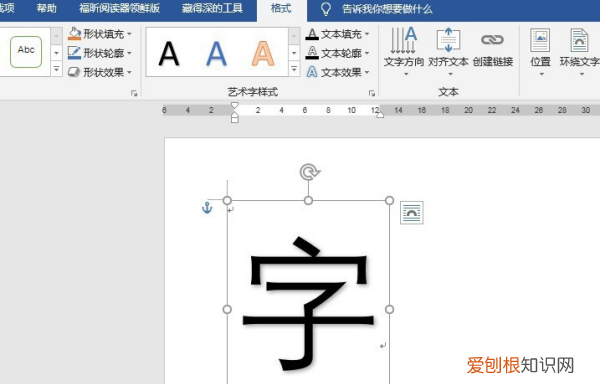Click the right indent marker on ruler
600x384 pixels.
[x=380, y=115]
